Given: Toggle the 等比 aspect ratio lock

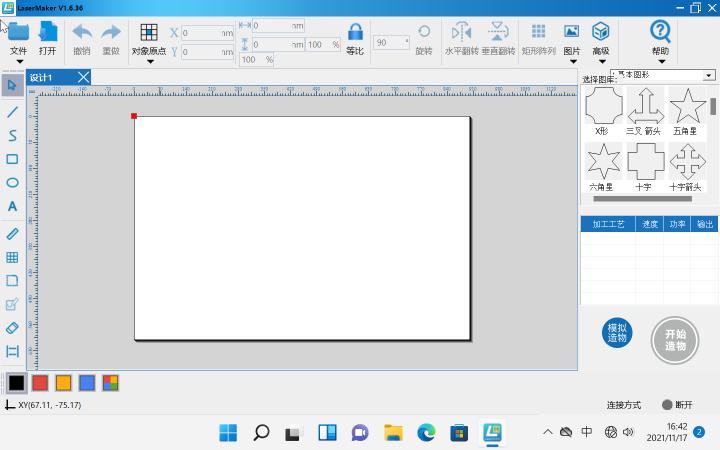Looking at the screenshot, I should (354, 37).
